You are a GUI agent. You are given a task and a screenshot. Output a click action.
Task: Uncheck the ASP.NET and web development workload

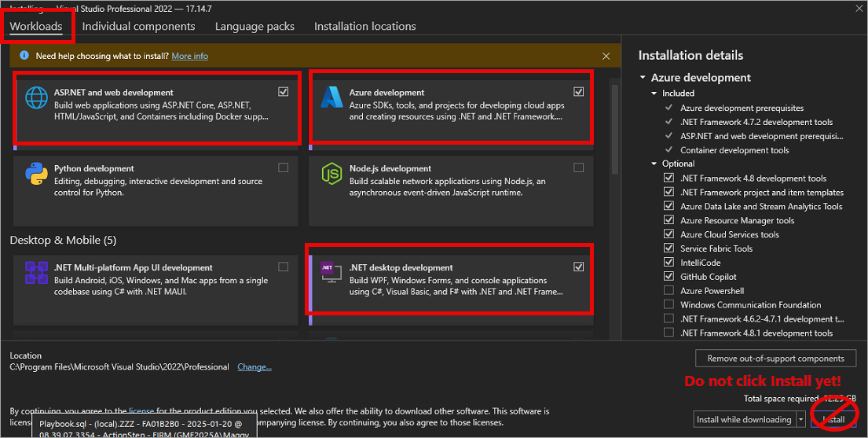click(x=284, y=91)
